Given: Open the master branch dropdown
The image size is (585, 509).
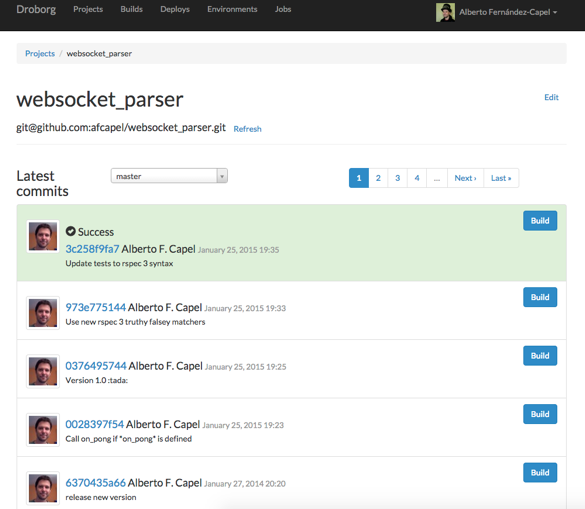Looking at the screenshot, I should point(169,176).
